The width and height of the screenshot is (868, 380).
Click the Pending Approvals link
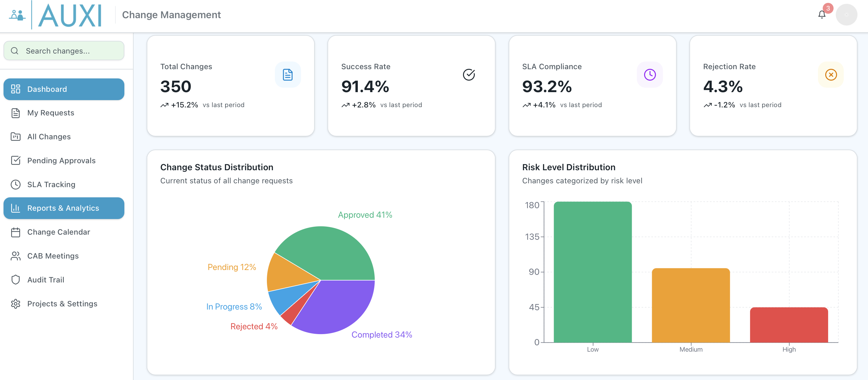[x=61, y=160]
